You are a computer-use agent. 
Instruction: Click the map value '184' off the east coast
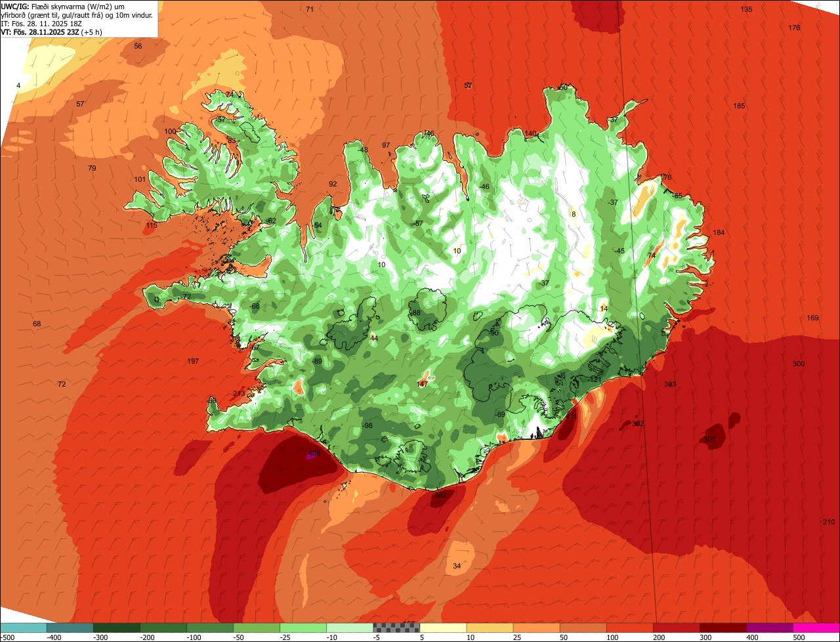[719, 232]
